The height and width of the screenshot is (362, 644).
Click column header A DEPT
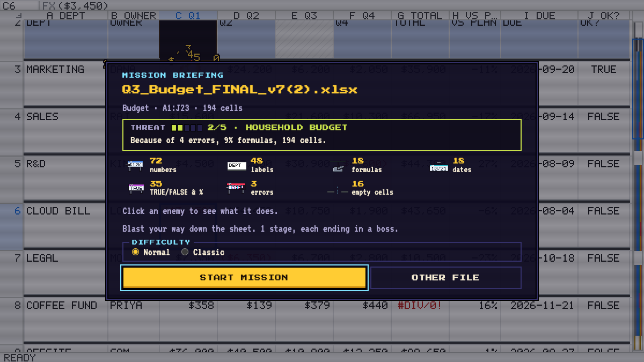coord(65,16)
